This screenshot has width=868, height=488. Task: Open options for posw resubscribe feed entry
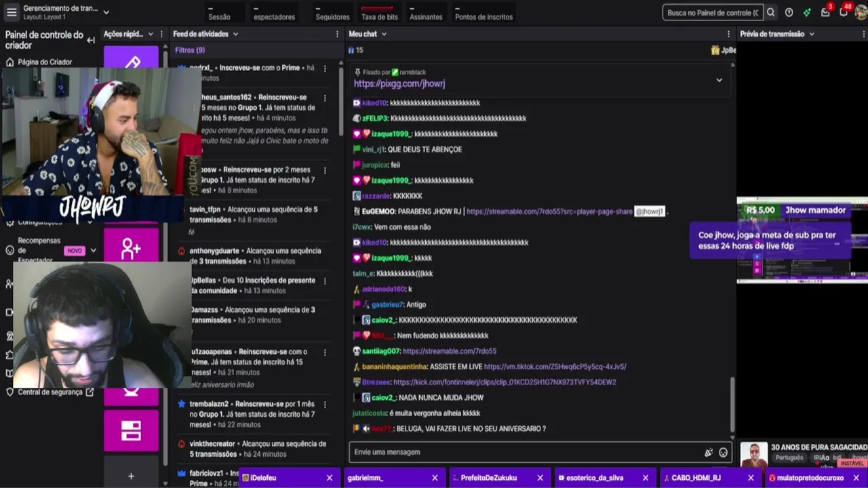click(325, 170)
